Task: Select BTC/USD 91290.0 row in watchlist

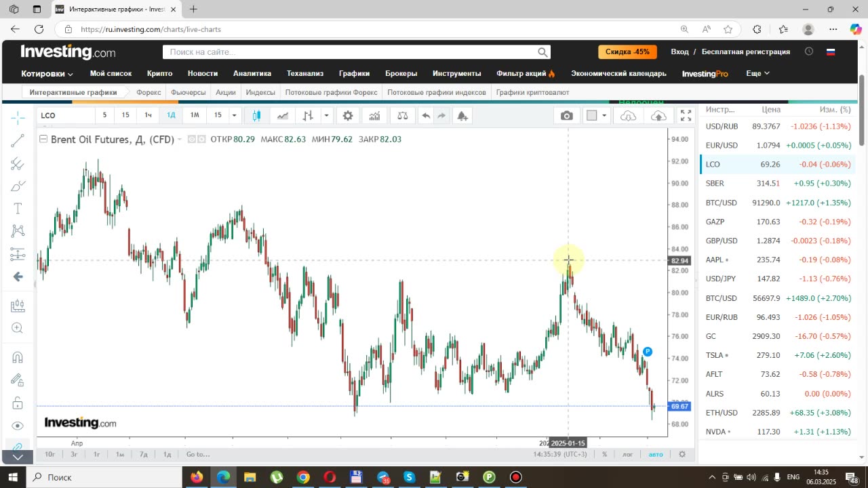Action: [778, 203]
